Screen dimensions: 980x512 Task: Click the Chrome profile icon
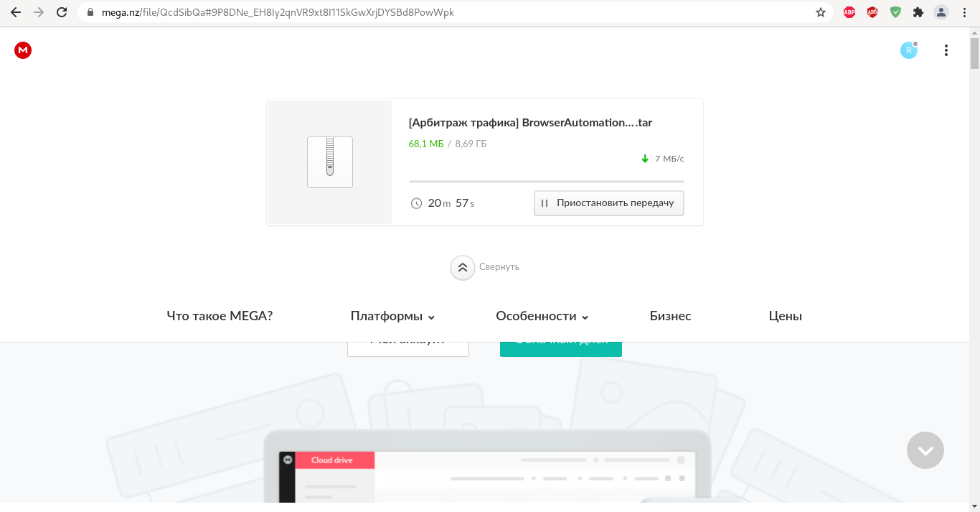[x=941, y=12]
